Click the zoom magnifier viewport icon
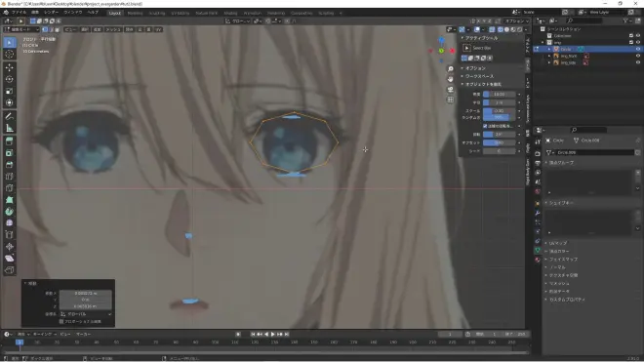The image size is (644, 362). [451, 69]
